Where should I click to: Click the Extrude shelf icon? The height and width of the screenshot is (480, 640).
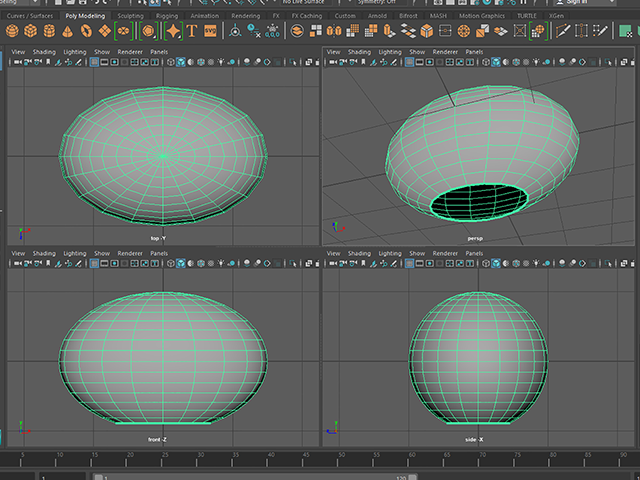[x=389, y=31]
